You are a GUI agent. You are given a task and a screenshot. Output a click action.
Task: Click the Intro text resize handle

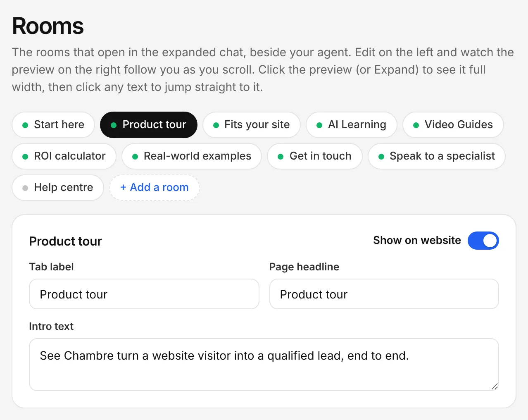(495, 387)
